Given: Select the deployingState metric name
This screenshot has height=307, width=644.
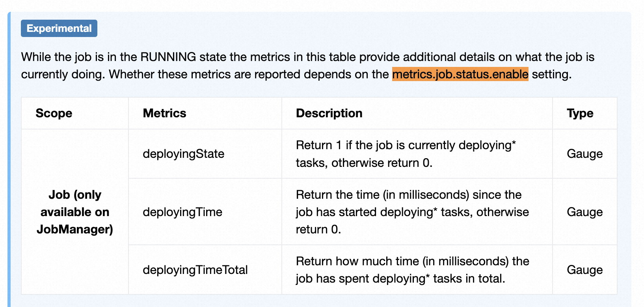Looking at the screenshot, I should pos(184,154).
